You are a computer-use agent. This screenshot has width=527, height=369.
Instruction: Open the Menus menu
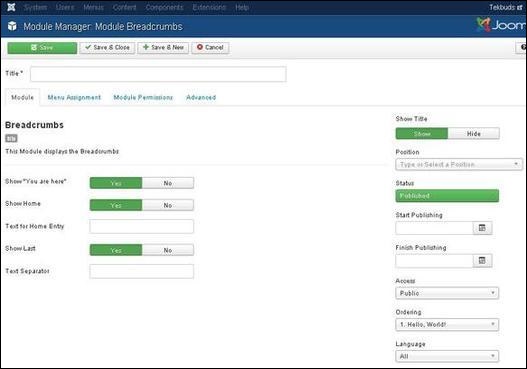pos(93,7)
